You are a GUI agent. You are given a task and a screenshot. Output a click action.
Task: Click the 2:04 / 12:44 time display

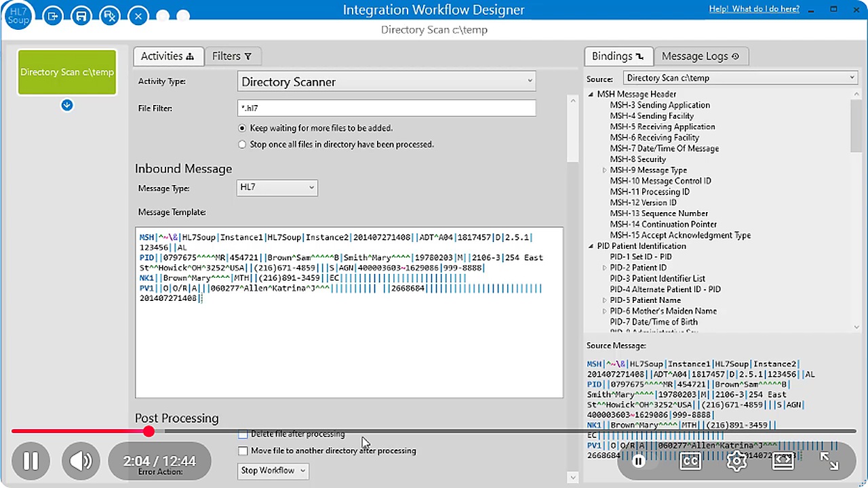[160, 461]
